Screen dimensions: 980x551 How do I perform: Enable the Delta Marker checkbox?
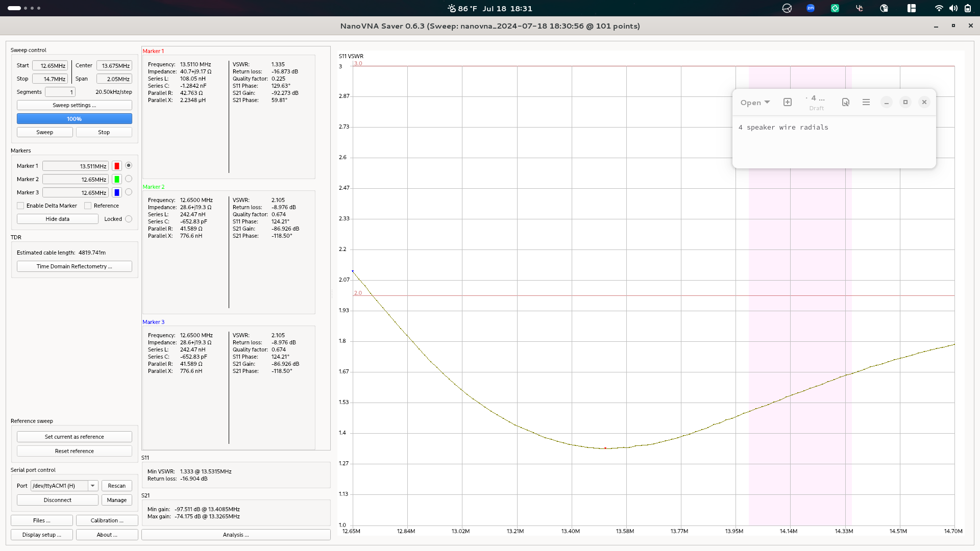click(x=20, y=206)
